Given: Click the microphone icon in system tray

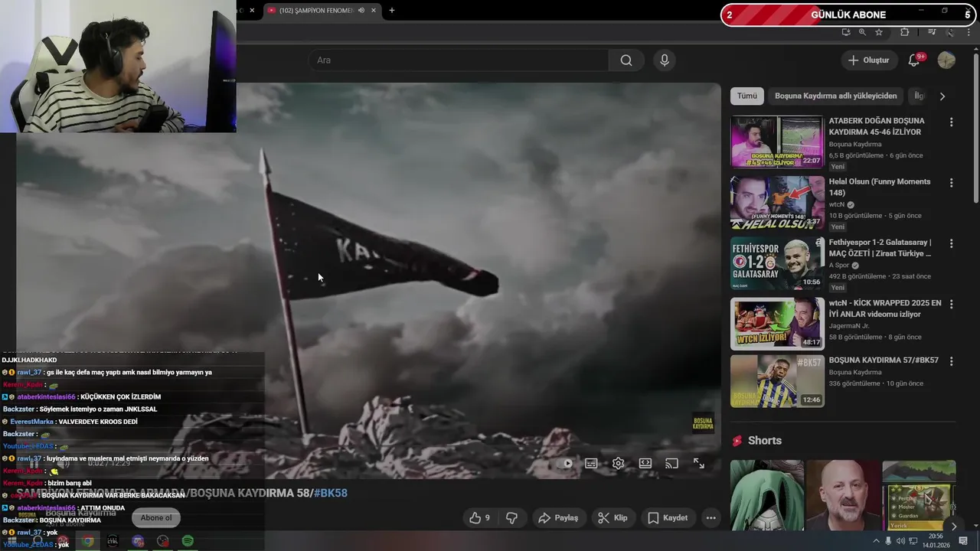Looking at the screenshot, I should (888, 541).
